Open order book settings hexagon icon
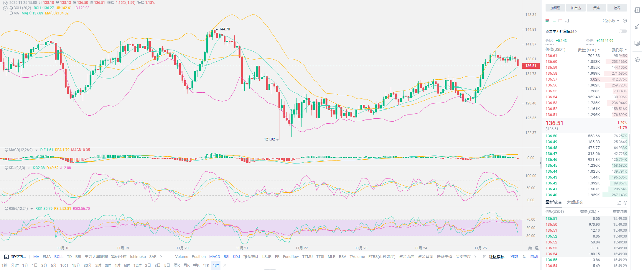Viewport: 644px width, 270px height. 625,21
